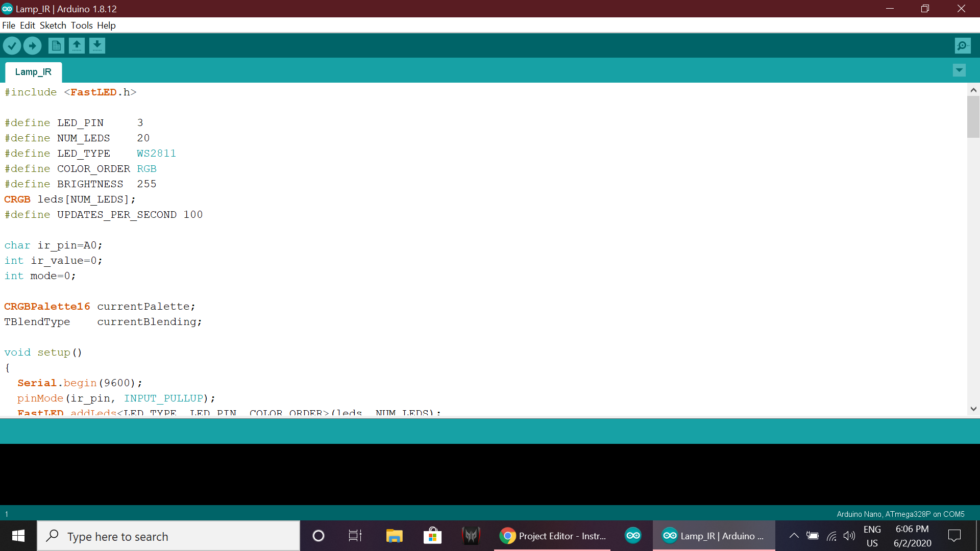This screenshot has width=980, height=551.
Task: Click the WS2811 color-highlighted text
Action: click(157, 154)
